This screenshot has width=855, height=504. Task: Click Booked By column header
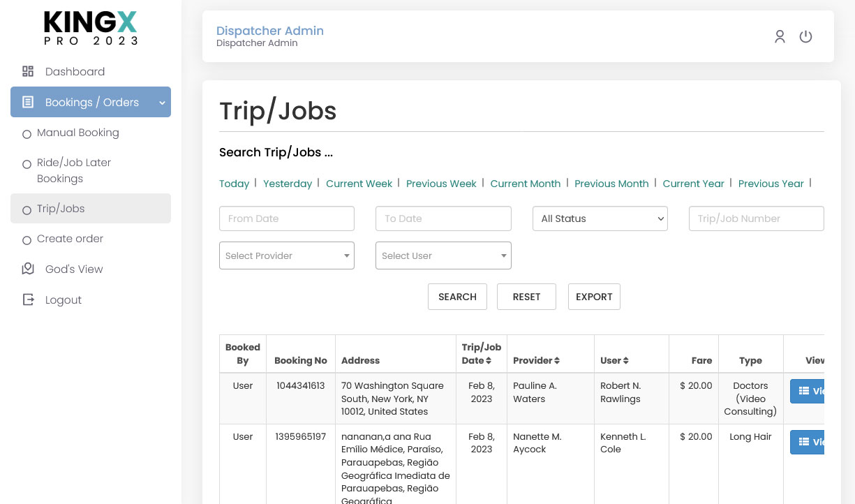coord(243,354)
